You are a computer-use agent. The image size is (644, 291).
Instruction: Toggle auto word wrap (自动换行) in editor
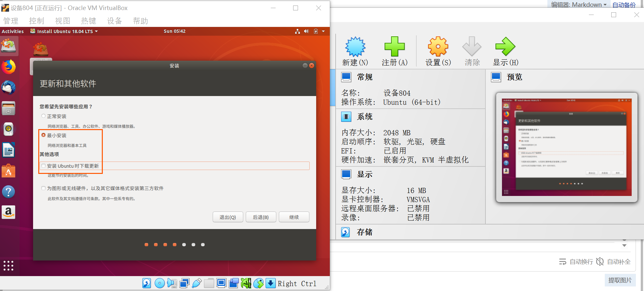(x=576, y=261)
